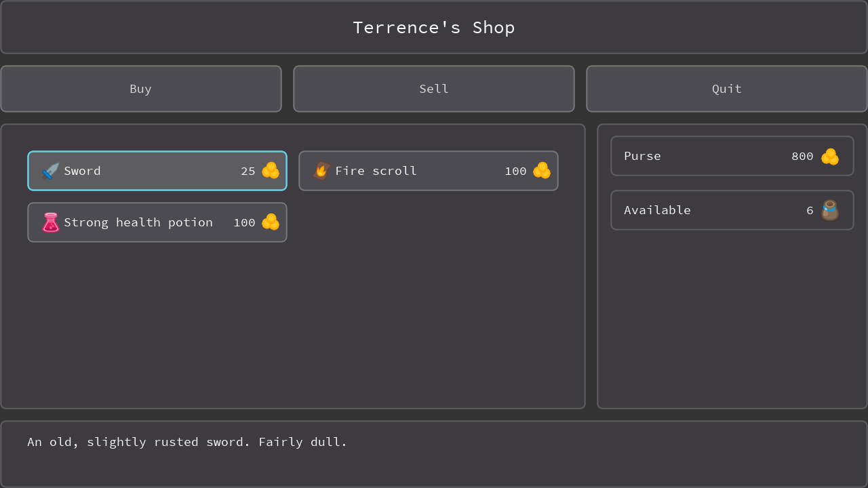Click the gold coins beside Fire scroll price

point(542,171)
